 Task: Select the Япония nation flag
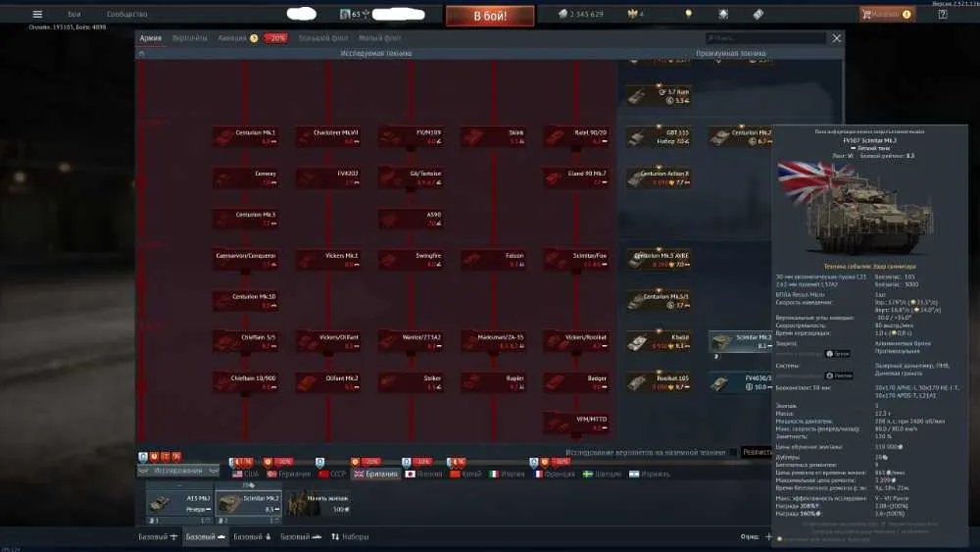pos(423,474)
